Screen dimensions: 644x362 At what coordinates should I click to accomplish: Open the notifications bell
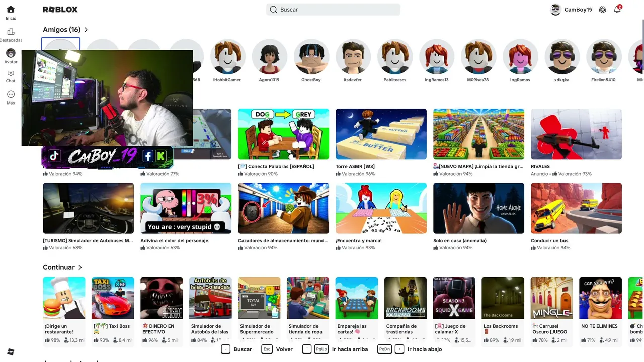pos(617,10)
